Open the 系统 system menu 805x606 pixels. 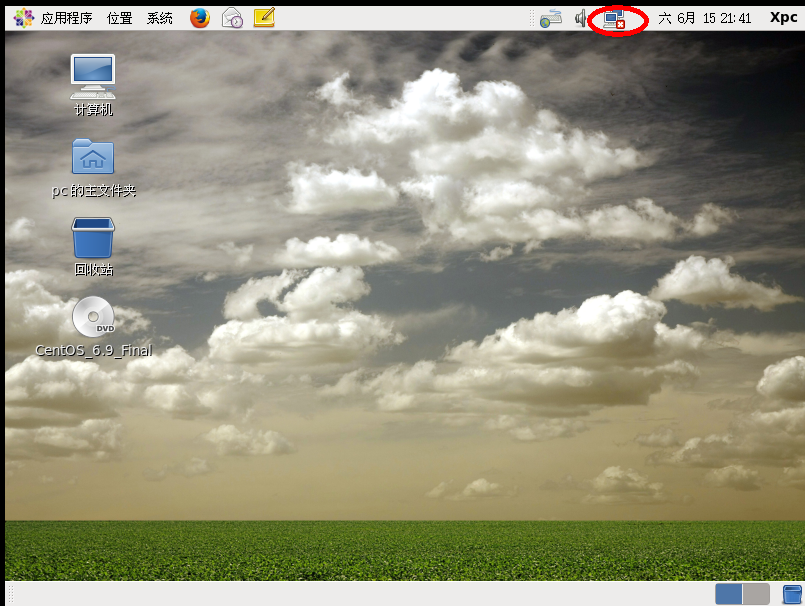(160, 18)
